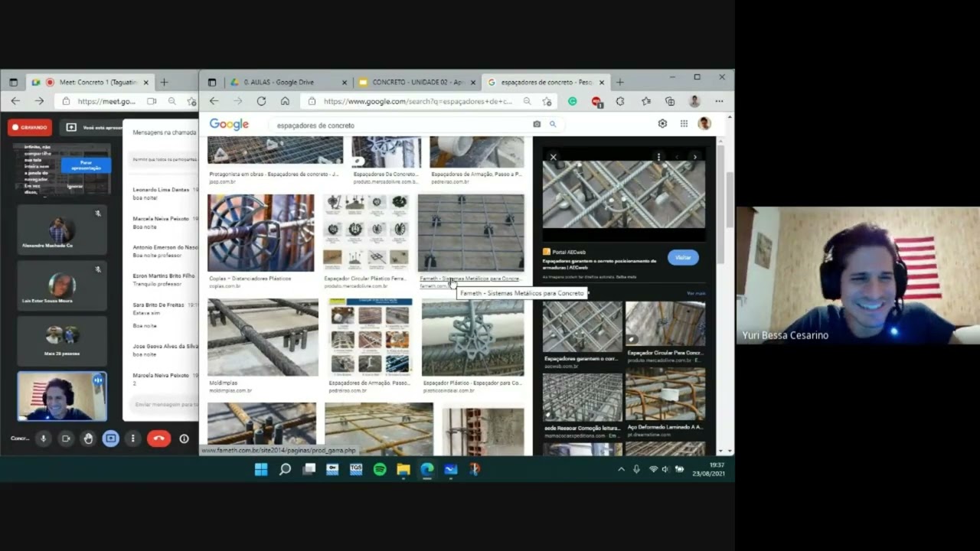Open the Fameth - Sistemas Metálicos para Concreto link
Viewport: 980px width, 551px height.
click(469, 279)
